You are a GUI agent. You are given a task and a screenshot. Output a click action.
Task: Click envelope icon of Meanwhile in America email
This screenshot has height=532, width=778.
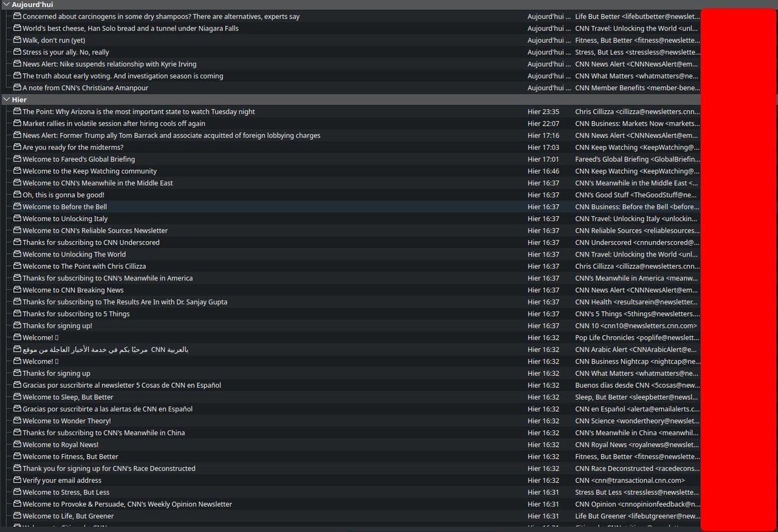pyautogui.click(x=18, y=278)
